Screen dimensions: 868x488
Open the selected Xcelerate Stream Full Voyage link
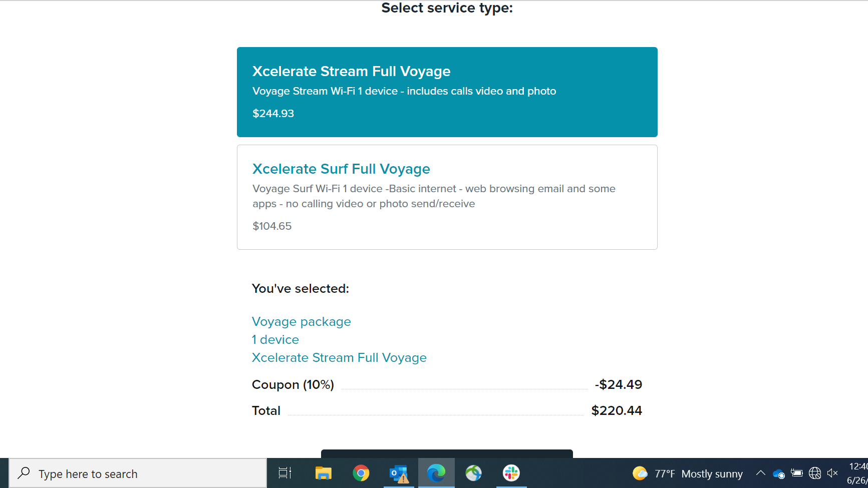339,358
